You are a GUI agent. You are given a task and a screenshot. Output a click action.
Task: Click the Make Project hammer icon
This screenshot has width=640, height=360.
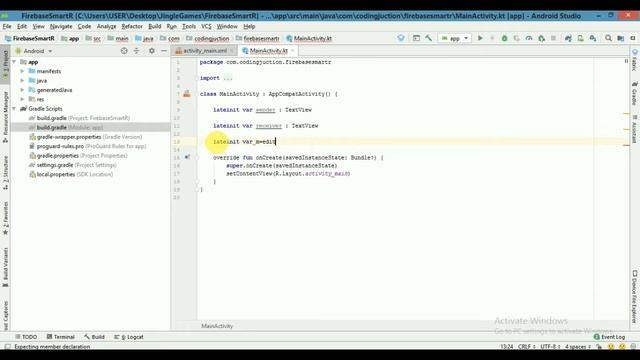click(429, 38)
